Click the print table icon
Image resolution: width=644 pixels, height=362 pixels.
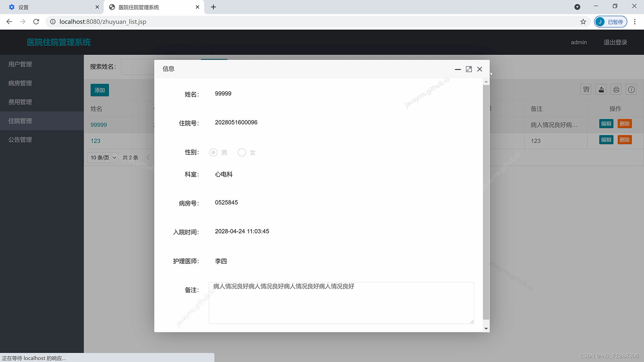[x=616, y=89]
